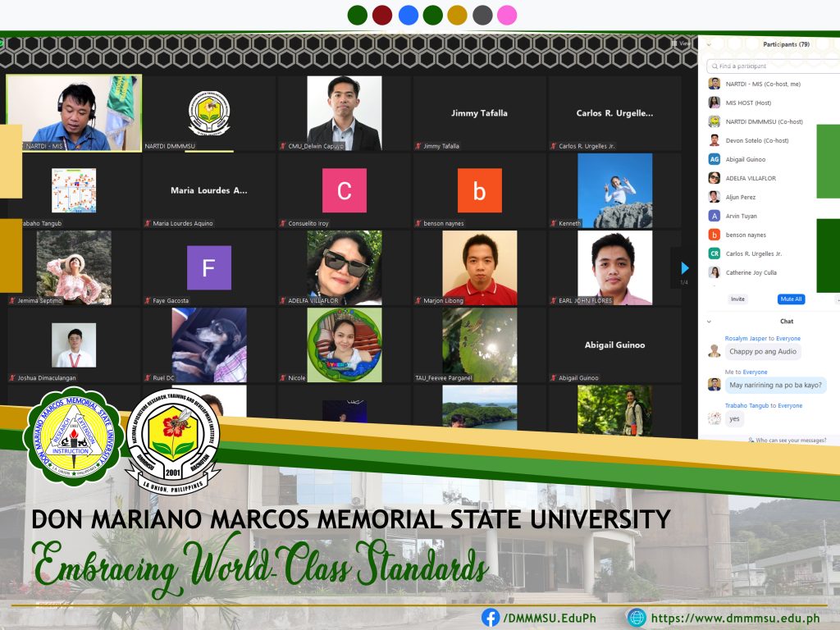Screen dimensions: 840x630
Task: Click Trabaho Tangub's yes chat message
Action: pos(734,419)
